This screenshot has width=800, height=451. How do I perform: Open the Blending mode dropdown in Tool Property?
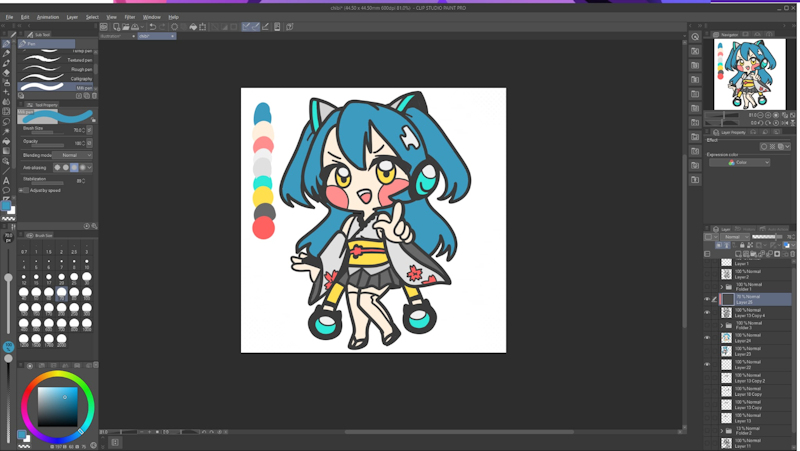pos(75,155)
